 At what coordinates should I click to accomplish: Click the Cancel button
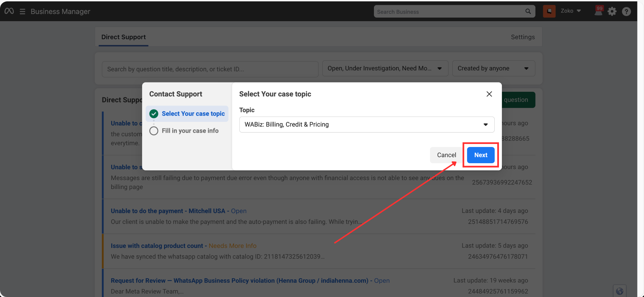pyautogui.click(x=446, y=155)
